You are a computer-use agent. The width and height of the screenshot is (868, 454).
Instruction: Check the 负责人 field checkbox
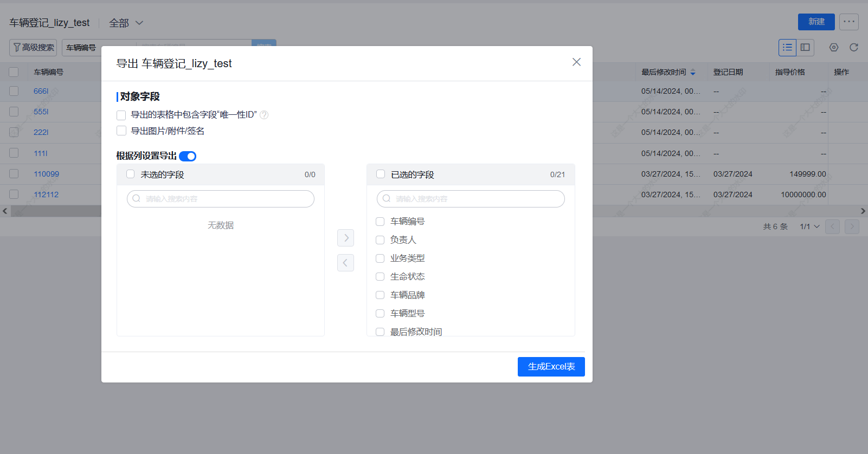(x=380, y=240)
